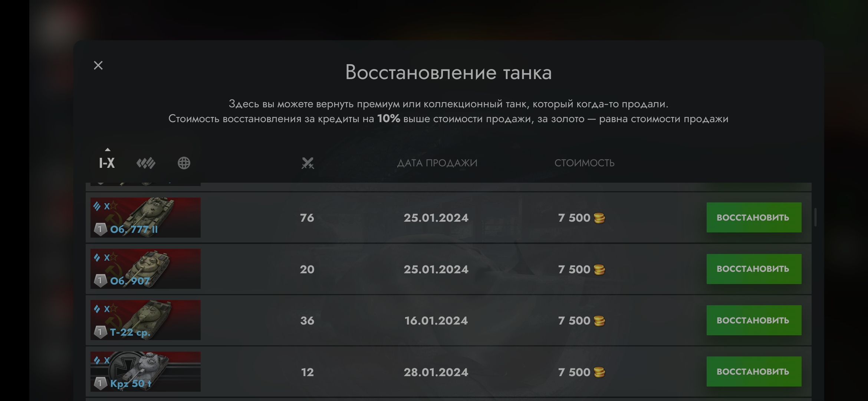This screenshot has height=401, width=868.
Task: Select the Об. 777 II tank thumbnail
Action: pyautogui.click(x=145, y=218)
